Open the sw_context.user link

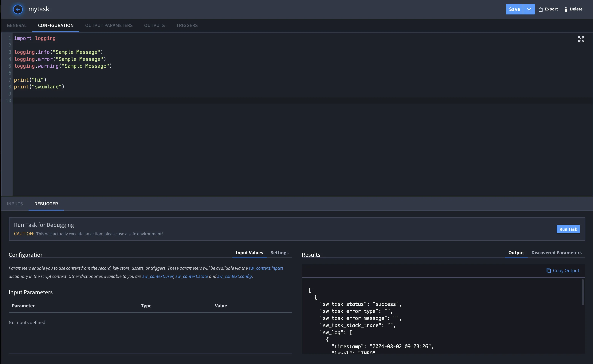tap(158, 276)
